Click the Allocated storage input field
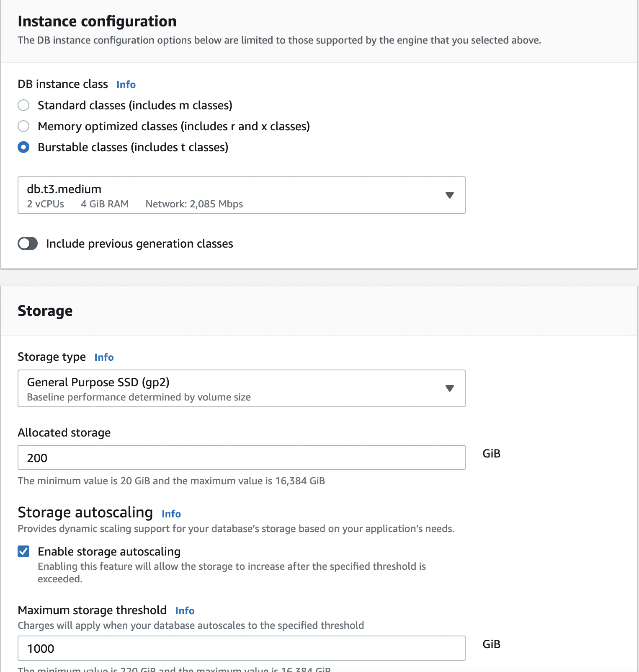The image size is (639, 672). (x=241, y=457)
